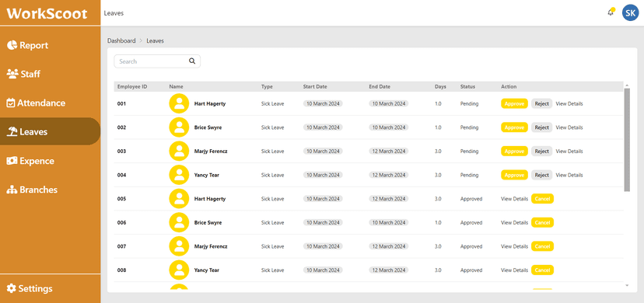Click scrollbar down arrow of table
644x303 pixels.
tap(627, 285)
